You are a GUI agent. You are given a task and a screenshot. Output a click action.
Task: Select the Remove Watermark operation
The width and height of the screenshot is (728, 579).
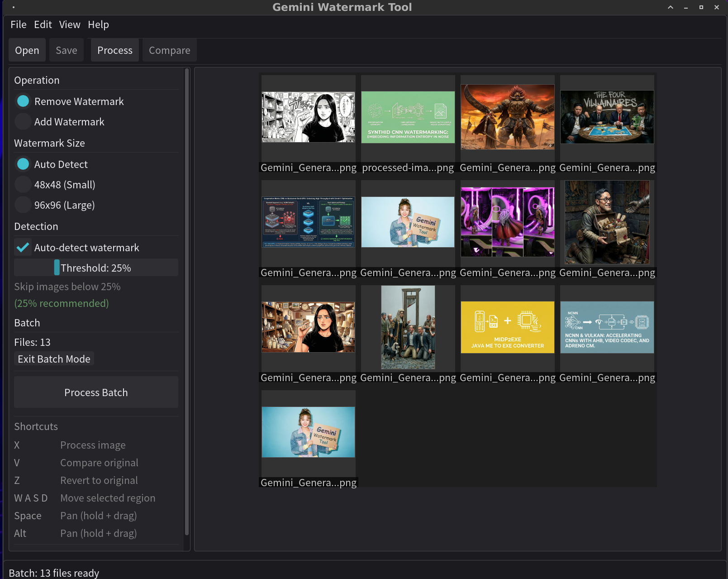(x=23, y=101)
